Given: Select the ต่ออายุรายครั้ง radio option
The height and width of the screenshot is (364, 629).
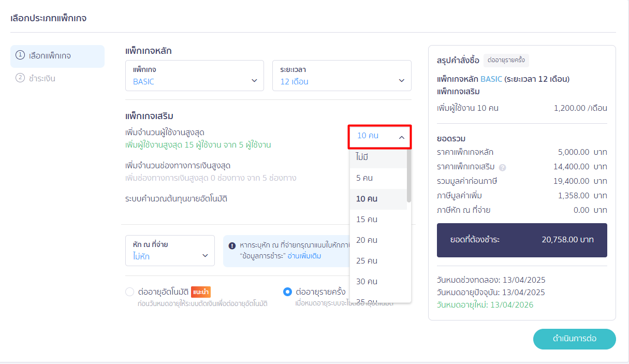Looking at the screenshot, I should tap(287, 292).
